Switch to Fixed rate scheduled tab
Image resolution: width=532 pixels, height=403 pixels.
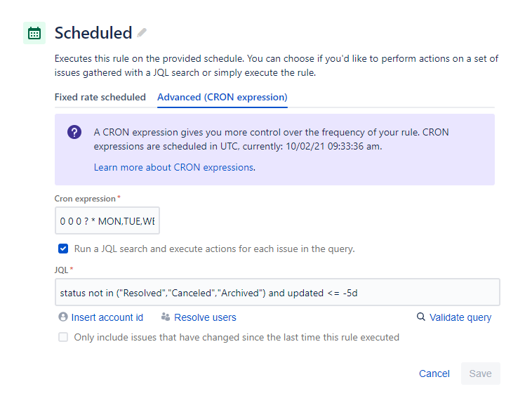[100, 97]
